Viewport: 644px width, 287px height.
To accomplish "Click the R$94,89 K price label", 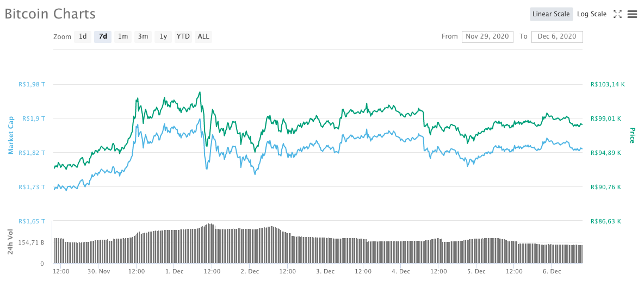I will pos(606,153).
